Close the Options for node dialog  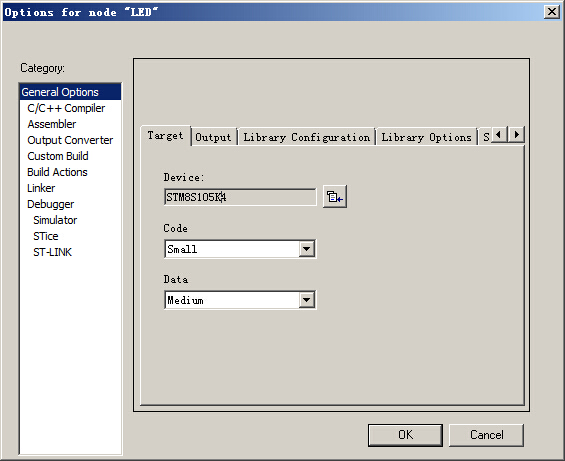tap(552, 12)
